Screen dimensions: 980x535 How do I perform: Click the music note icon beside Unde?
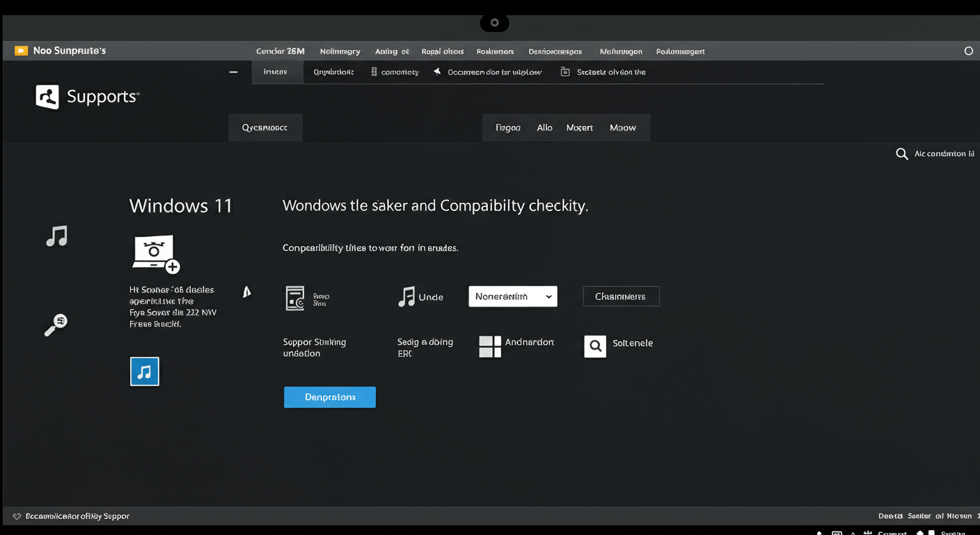tap(406, 297)
